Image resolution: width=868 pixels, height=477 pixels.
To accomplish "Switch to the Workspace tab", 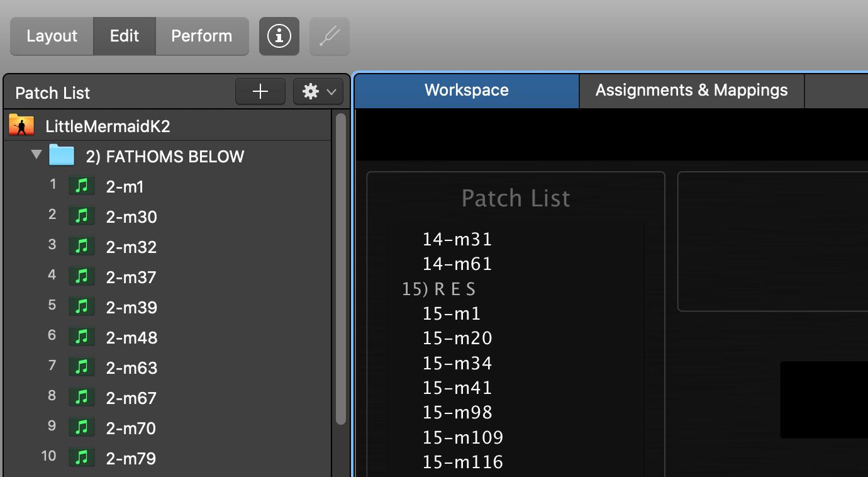I will (466, 90).
